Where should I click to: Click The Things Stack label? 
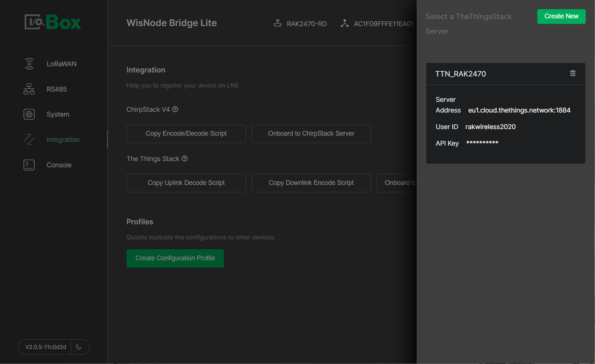[153, 159]
